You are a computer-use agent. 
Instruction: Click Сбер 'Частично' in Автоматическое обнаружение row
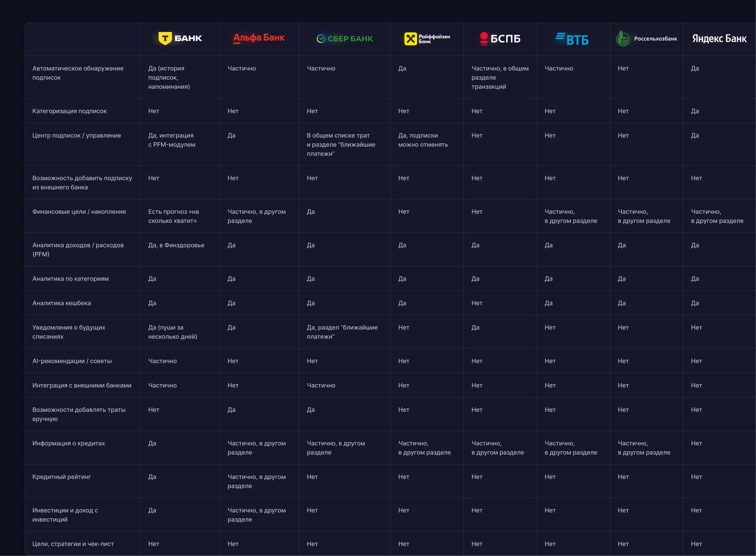point(321,68)
